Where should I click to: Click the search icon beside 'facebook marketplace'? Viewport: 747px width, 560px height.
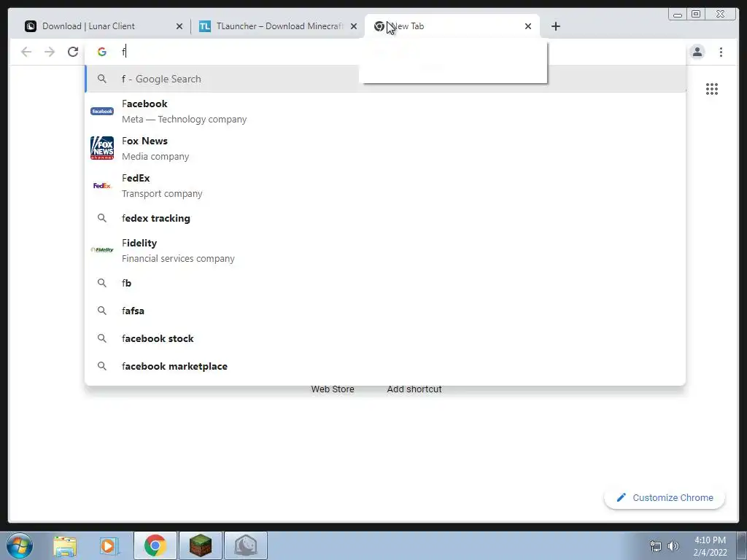(x=102, y=366)
